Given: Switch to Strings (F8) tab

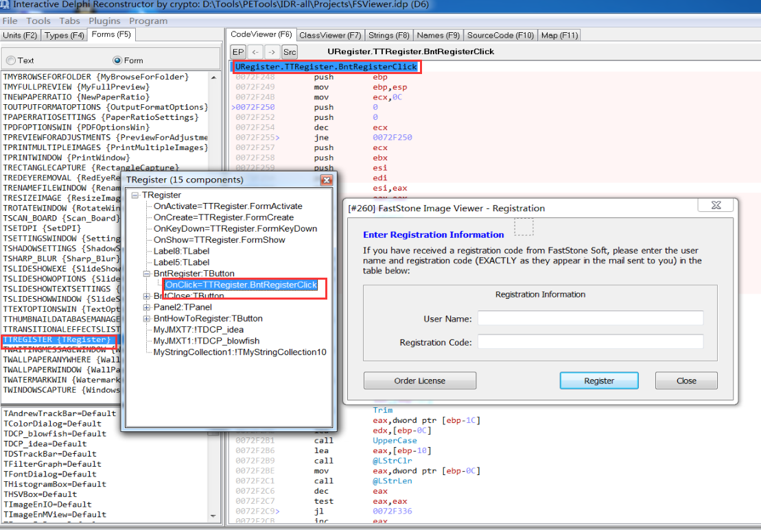Looking at the screenshot, I should pos(389,36).
